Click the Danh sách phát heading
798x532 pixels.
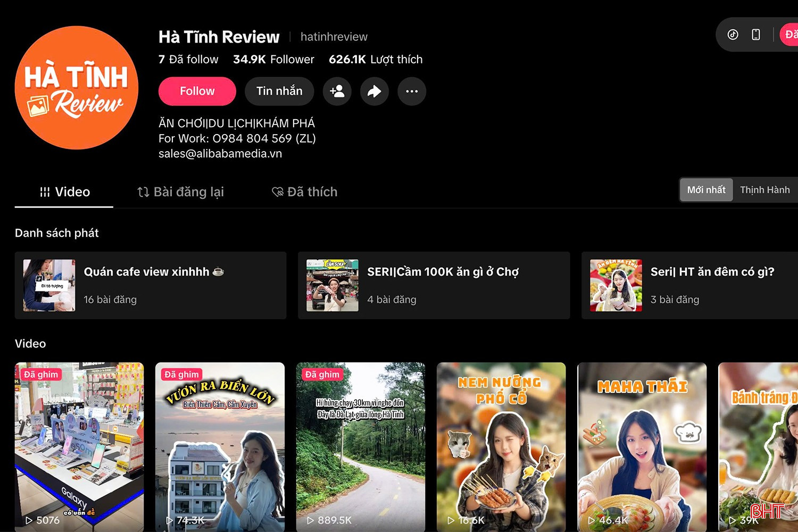(x=57, y=233)
